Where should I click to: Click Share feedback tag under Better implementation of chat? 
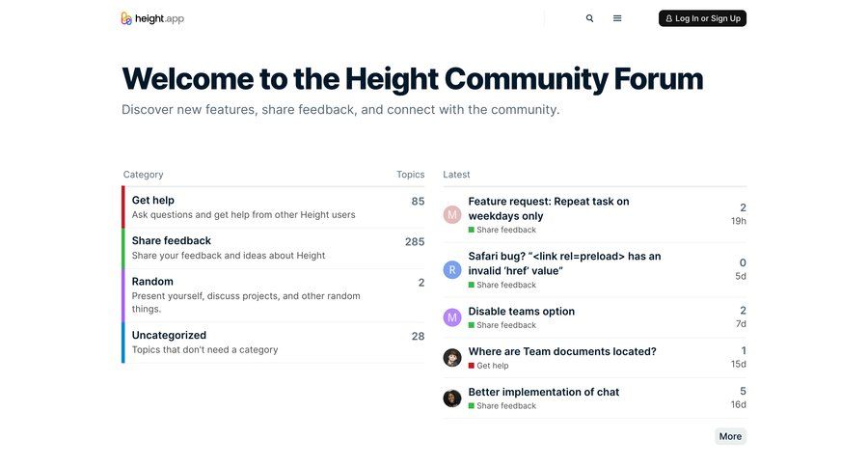(502, 406)
